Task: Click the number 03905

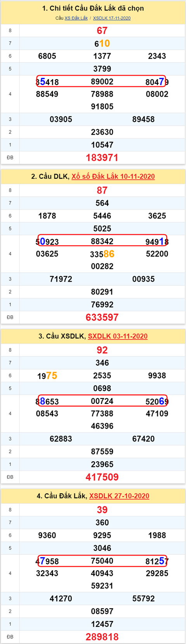Action: tap(61, 119)
